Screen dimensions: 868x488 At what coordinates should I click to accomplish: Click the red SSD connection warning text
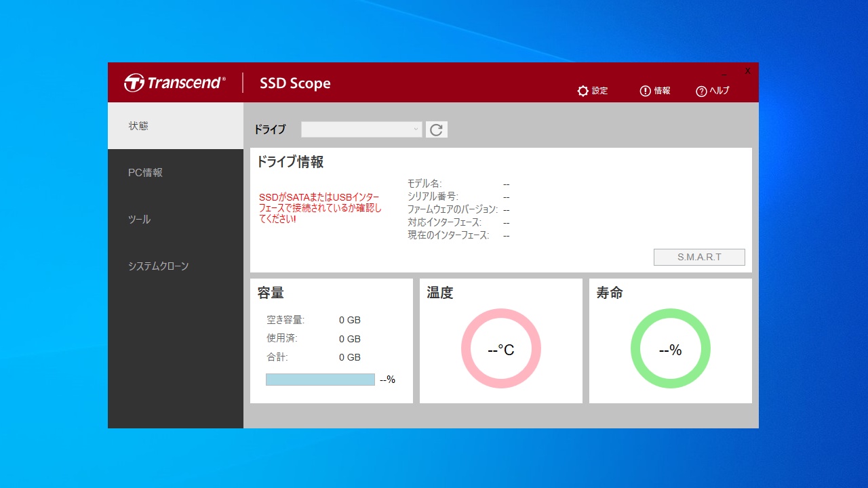[x=320, y=208]
